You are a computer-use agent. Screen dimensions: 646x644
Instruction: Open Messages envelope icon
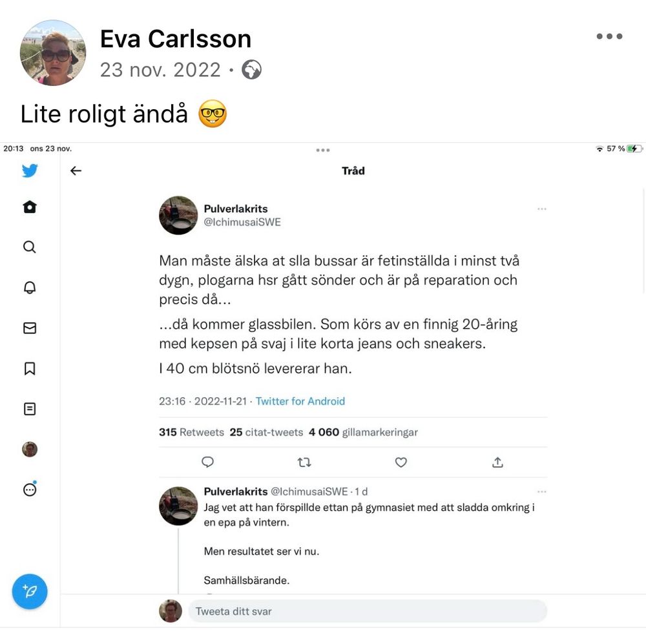click(30, 328)
